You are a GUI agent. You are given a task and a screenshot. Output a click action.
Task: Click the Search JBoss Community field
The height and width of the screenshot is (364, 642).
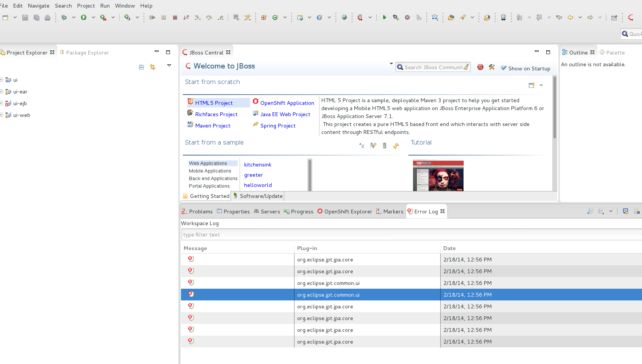pos(433,67)
